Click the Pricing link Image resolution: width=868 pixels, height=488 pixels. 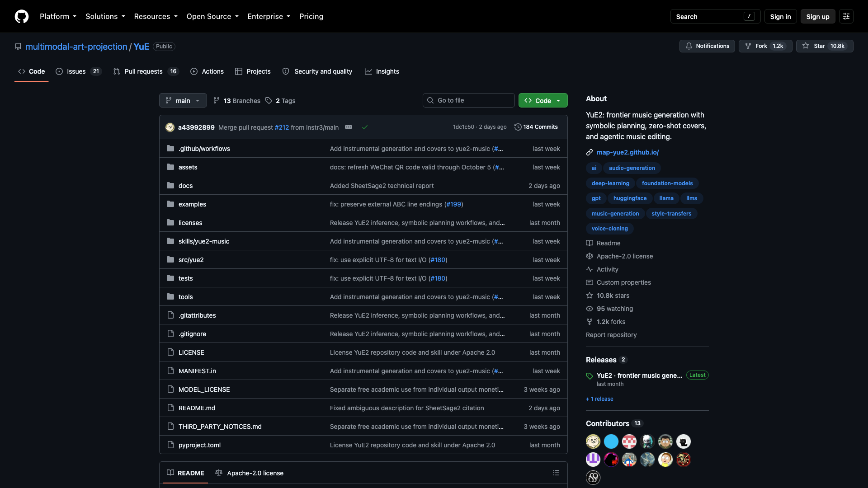(x=311, y=16)
